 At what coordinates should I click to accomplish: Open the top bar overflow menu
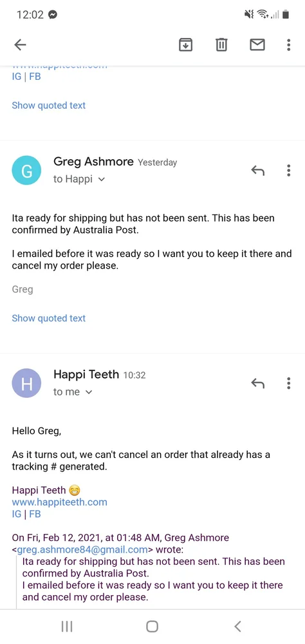[289, 44]
